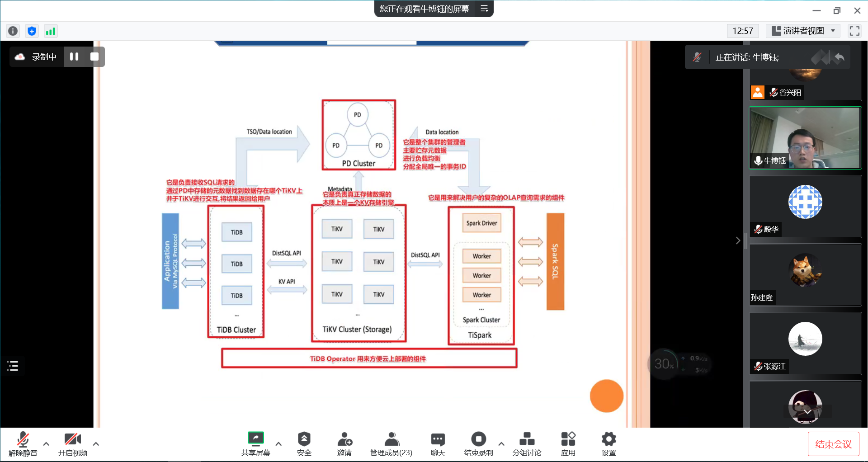The image size is (868, 462).
Task: Click 谷兴阳's orange avatar icon
Action: pyautogui.click(x=758, y=92)
